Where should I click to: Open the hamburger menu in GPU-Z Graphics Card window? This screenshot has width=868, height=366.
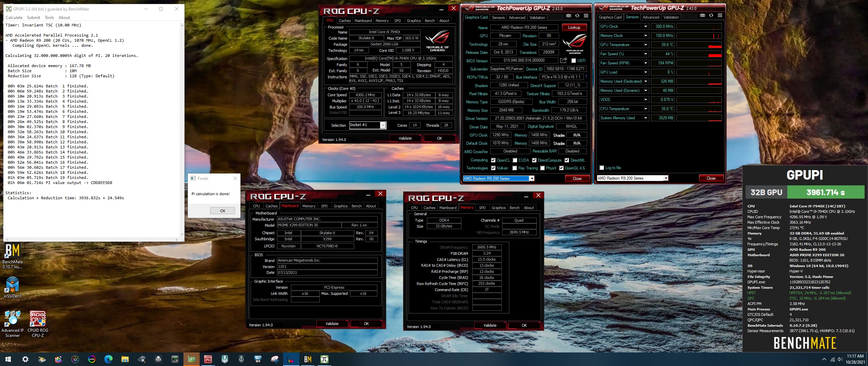[586, 16]
